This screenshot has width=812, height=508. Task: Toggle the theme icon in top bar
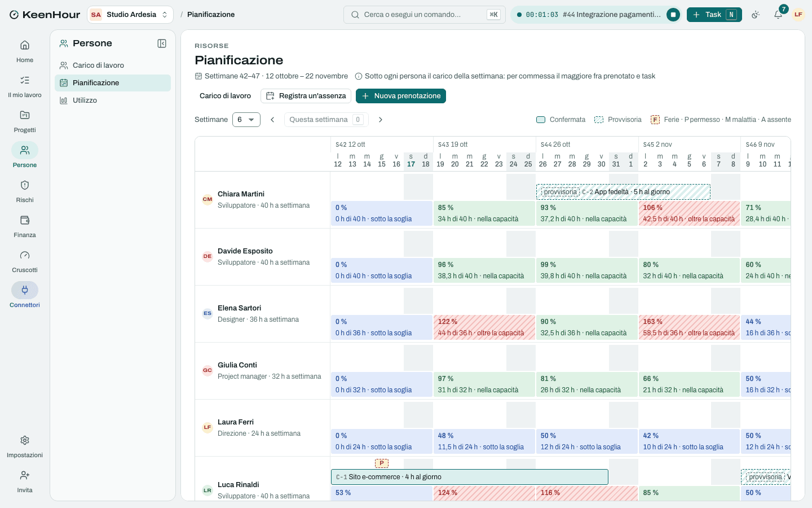pyautogui.click(x=756, y=15)
